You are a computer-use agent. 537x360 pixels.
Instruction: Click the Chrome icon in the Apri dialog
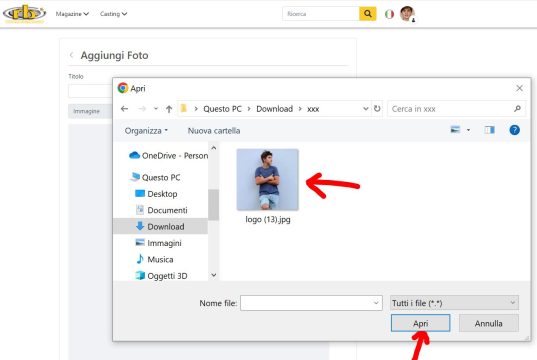[x=123, y=88]
